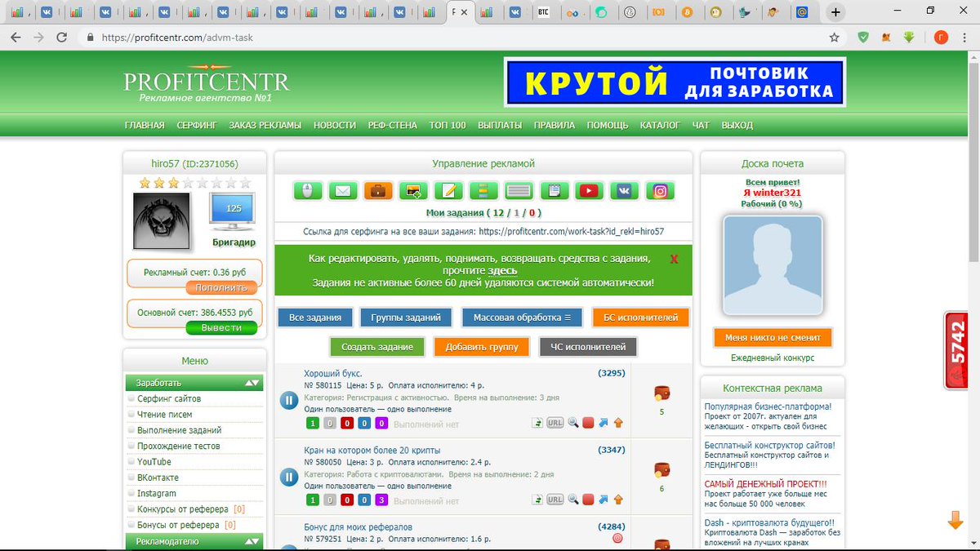This screenshot has height=551, width=980.
Task: Click magnifier icon of task 580050
Action: click(x=573, y=500)
